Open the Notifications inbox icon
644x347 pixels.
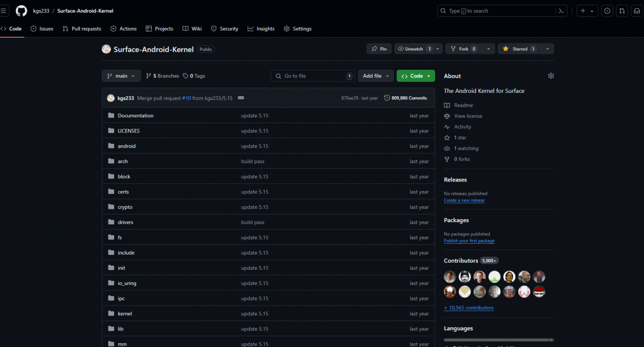point(636,11)
